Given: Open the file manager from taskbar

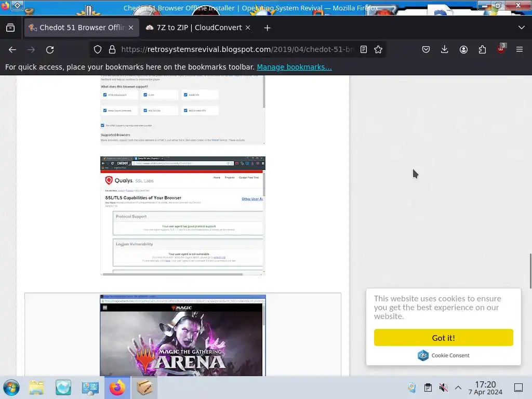Looking at the screenshot, I should (x=36, y=388).
